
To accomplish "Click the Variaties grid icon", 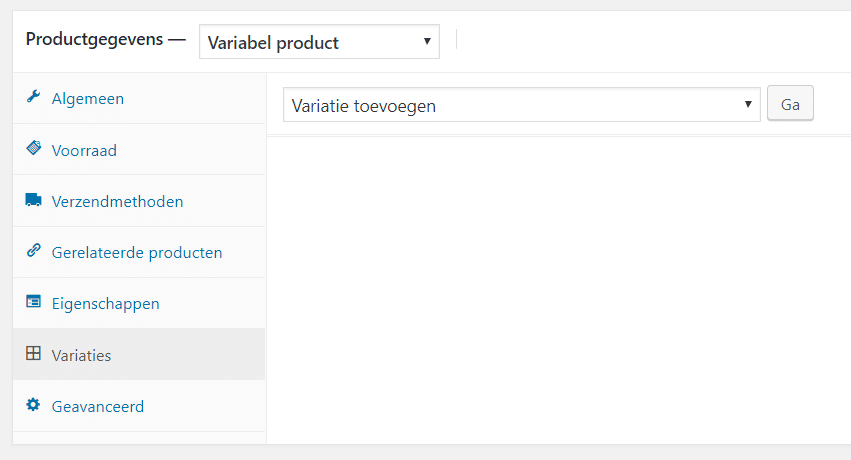I will [33, 354].
